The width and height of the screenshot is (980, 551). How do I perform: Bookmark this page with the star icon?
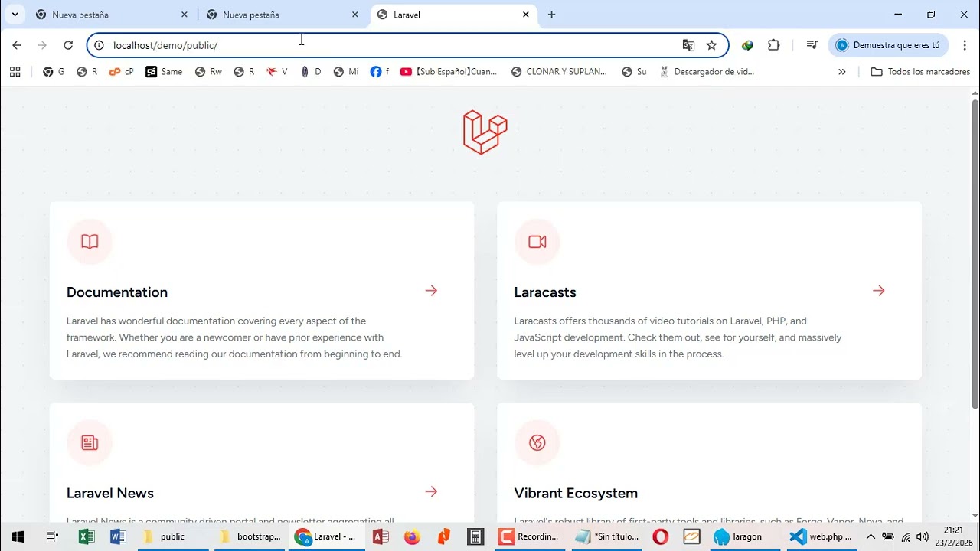tap(712, 45)
